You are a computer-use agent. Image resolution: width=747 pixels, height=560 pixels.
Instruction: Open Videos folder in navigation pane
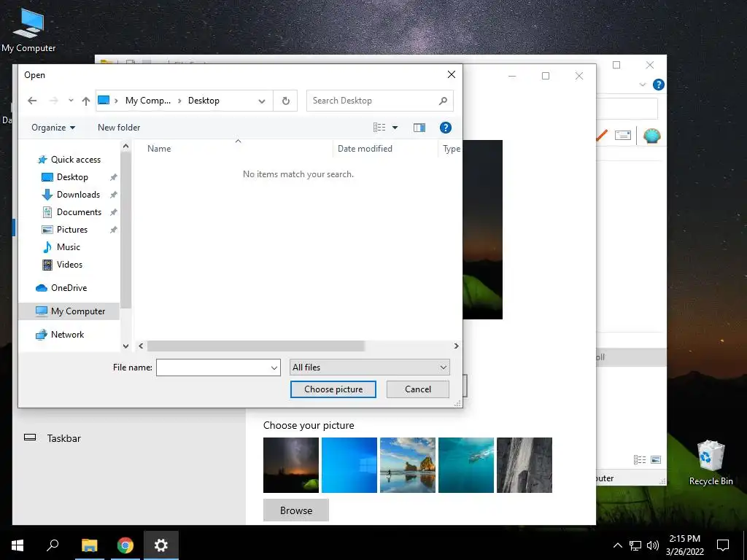tap(69, 264)
